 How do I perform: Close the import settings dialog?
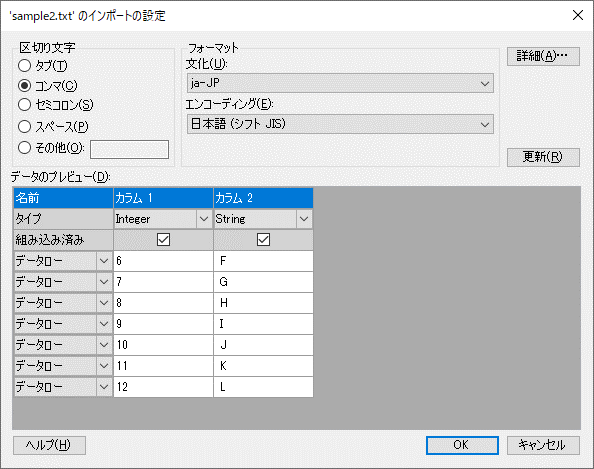click(x=578, y=15)
